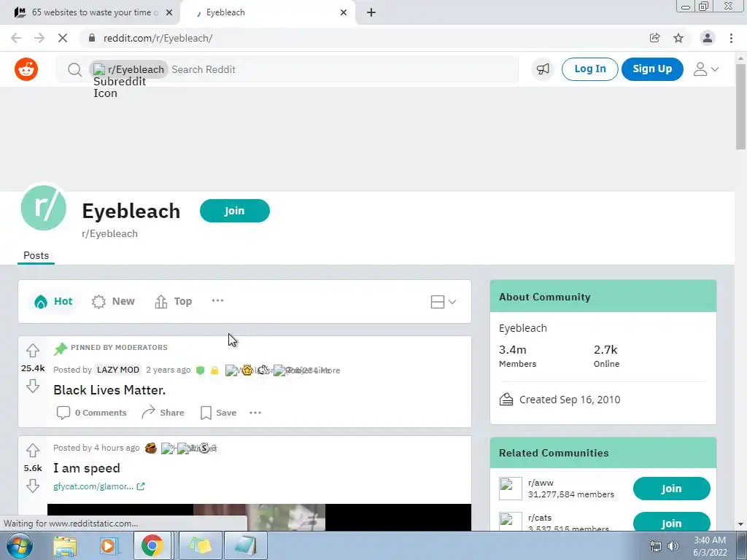The height and width of the screenshot is (560, 747).
Task: Sort posts by Top
Action: [x=174, y=301]
